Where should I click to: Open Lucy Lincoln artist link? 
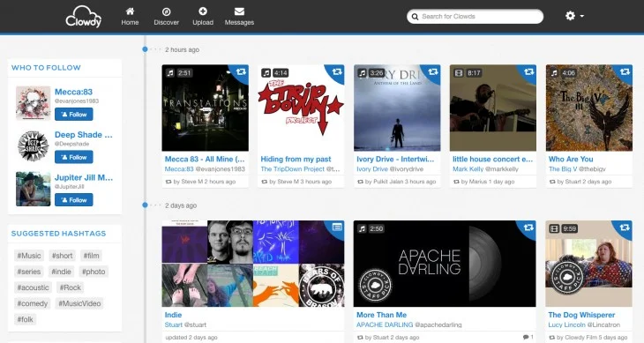566,324
